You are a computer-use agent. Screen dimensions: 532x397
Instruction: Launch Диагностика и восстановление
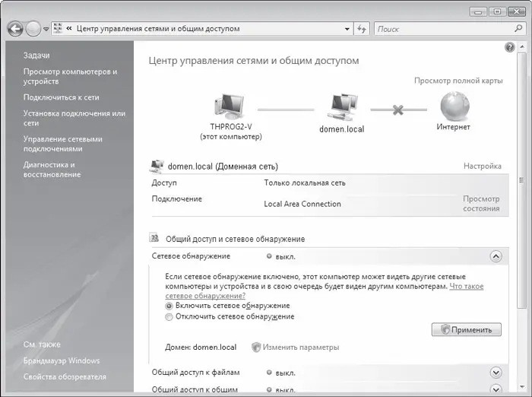(52, 170)
